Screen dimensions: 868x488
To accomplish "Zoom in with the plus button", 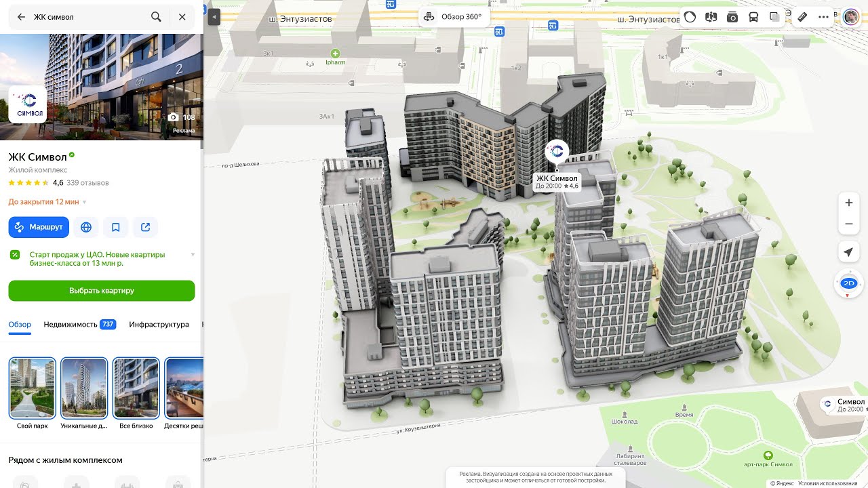I will tap(848, 203).
